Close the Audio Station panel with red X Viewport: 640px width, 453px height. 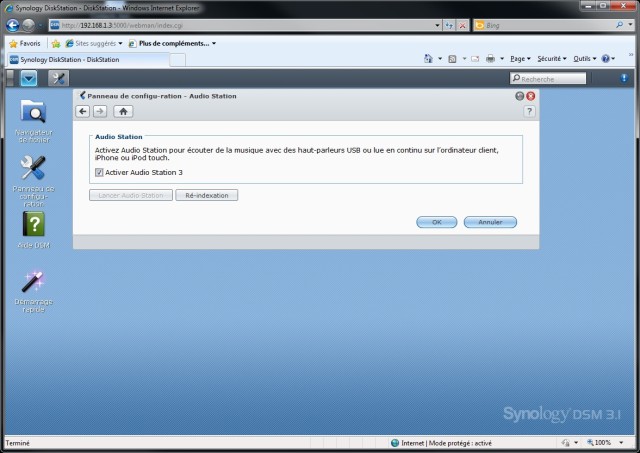pyautogui.click(x=531, y=96)
